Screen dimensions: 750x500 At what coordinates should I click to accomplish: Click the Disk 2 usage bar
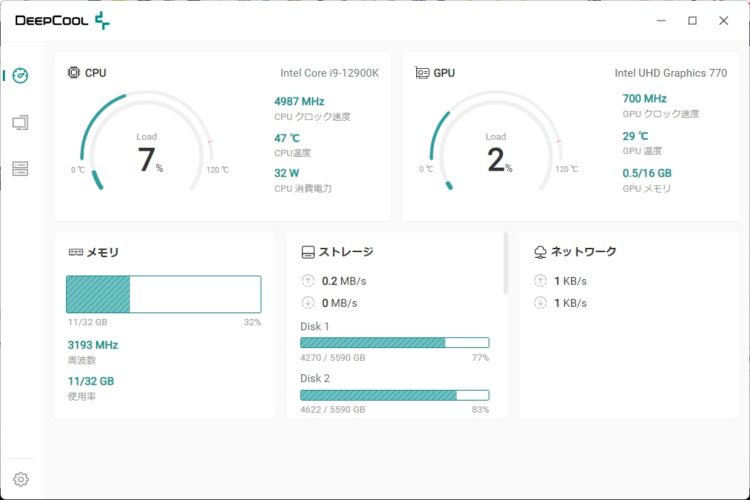click(x=394, y=394)
